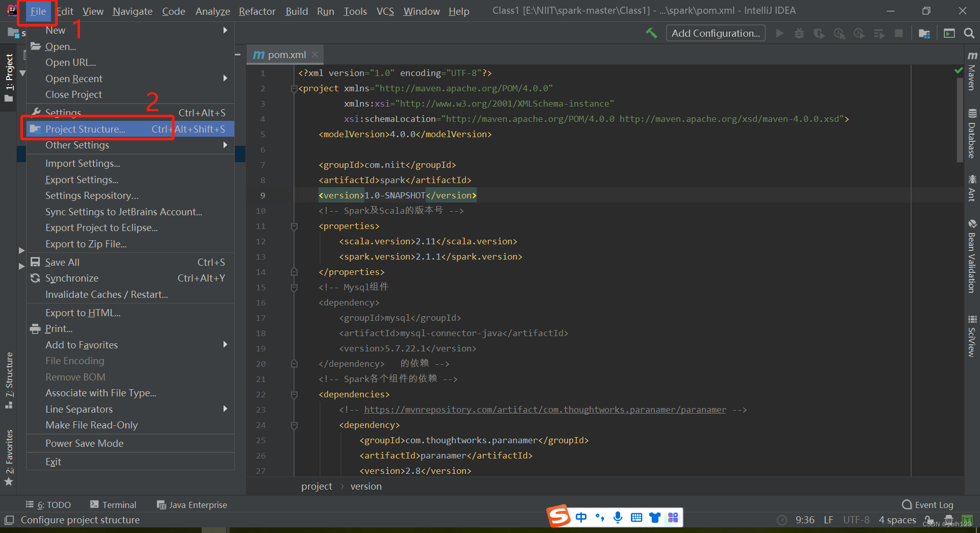The height and width of the screenshot is (533, 980).
Task: Select the pom.xml editor tab
Action: pos(286,55)
